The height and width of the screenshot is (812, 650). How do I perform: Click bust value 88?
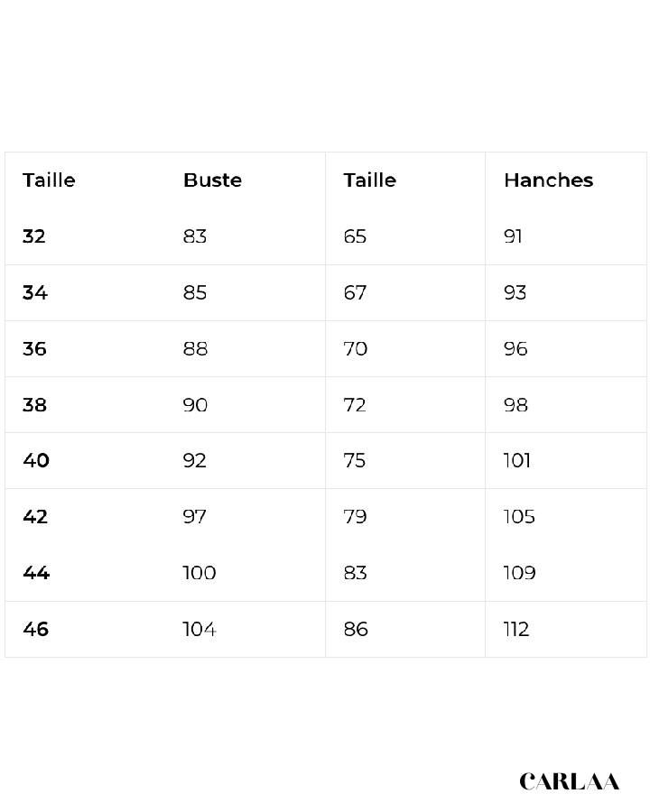[195, 348]
